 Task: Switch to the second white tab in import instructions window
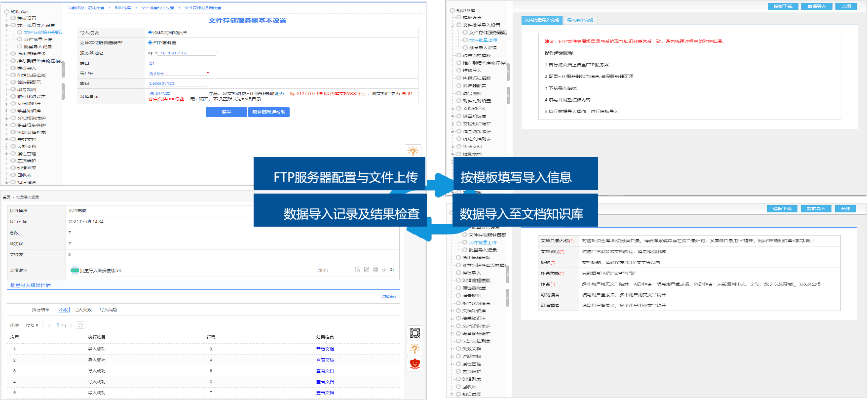(x=581, y=20)
